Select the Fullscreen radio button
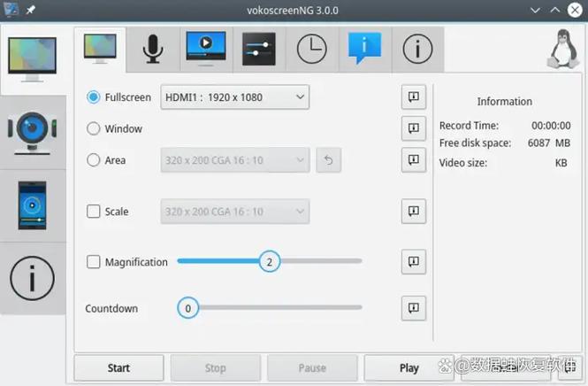Screen dimensions: 588x386 click(94, 97)
